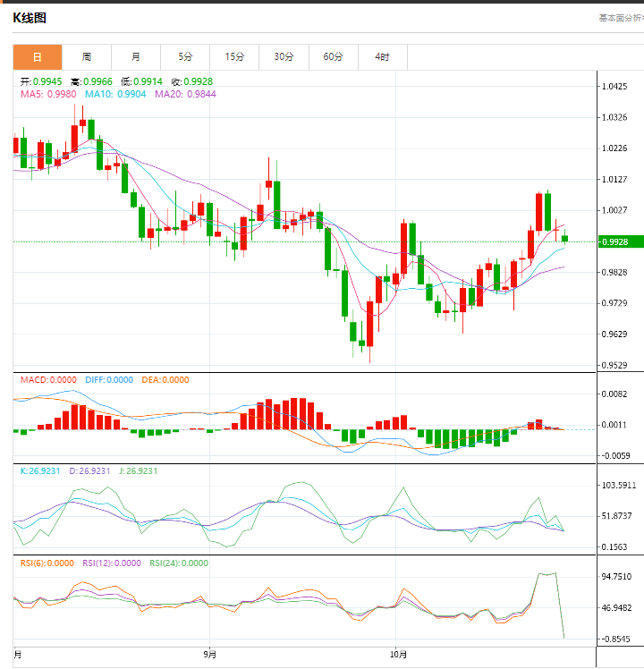Click the green 0.9928 current price tag
Viewport: 644px width, 669px height.
click(621, 241)
